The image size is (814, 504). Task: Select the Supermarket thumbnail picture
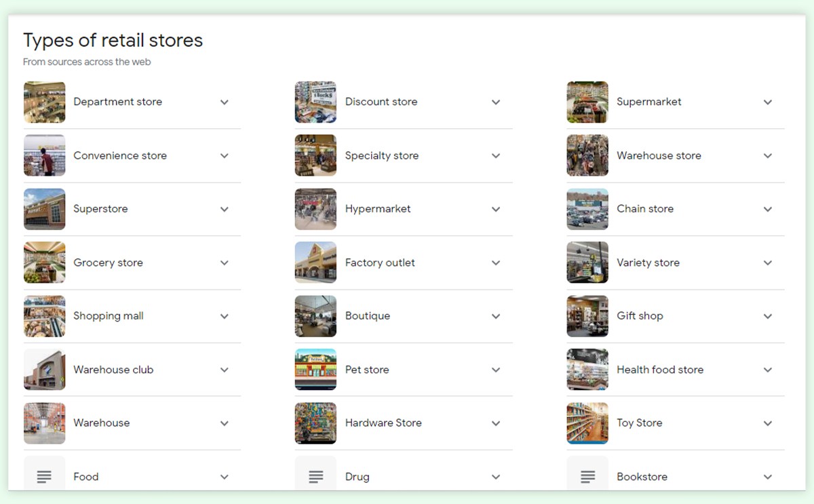pyautogui.click(x=587, y=102)
